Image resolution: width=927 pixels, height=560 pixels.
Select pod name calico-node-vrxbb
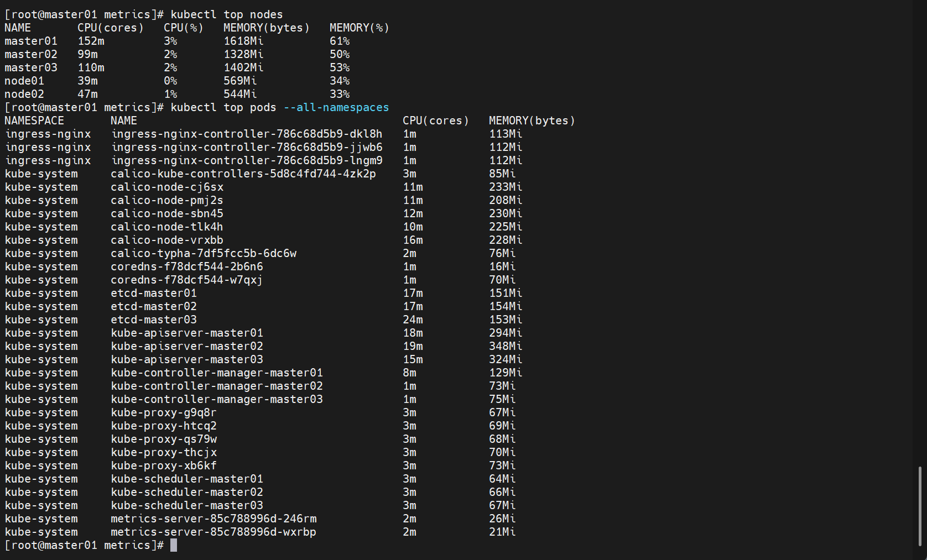167,240
